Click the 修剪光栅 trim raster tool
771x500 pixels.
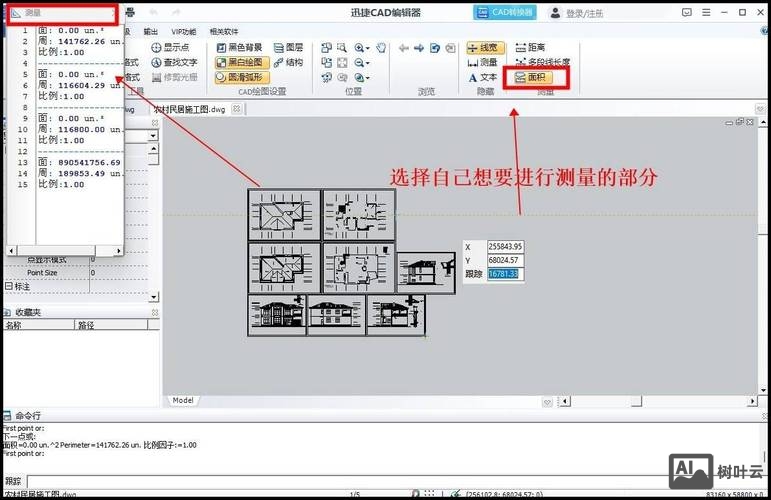pyautogui.click(x=174, y=77)
